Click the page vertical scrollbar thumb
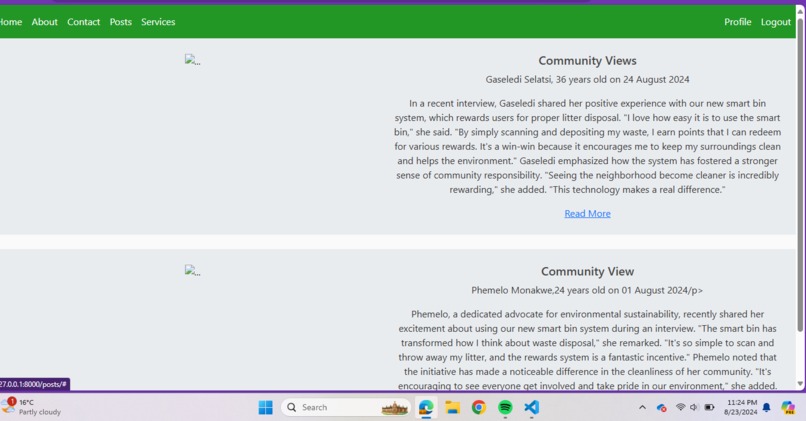 [800, 175]
